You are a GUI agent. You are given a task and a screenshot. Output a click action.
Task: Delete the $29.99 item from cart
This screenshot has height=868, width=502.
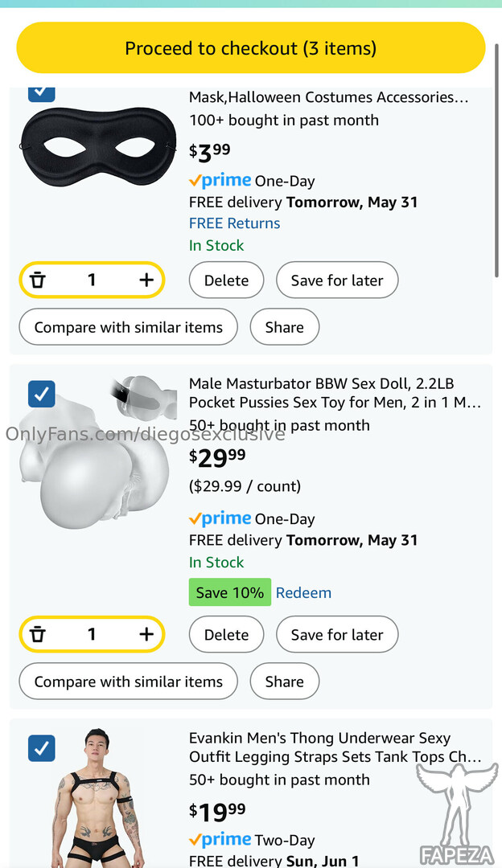(226, 635)
